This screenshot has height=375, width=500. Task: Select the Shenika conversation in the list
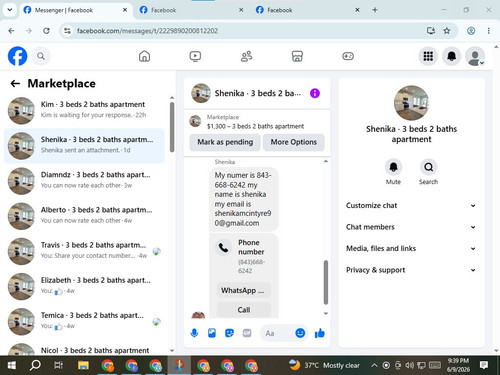(x=84, y=146)
